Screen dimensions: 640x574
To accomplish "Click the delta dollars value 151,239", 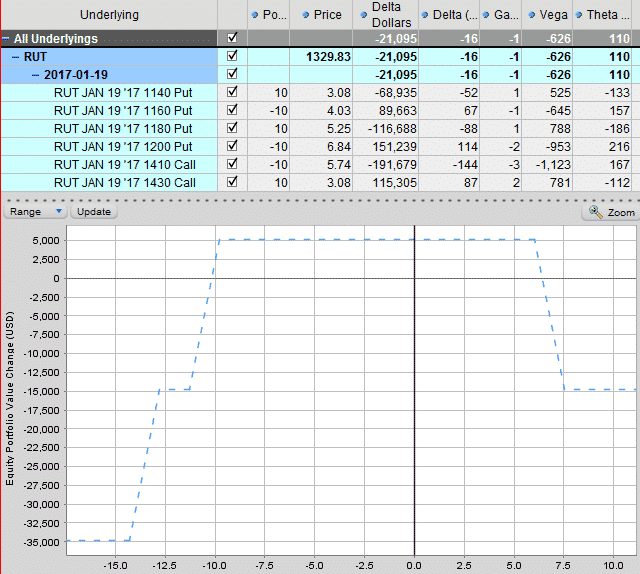I will coord(395,147).
